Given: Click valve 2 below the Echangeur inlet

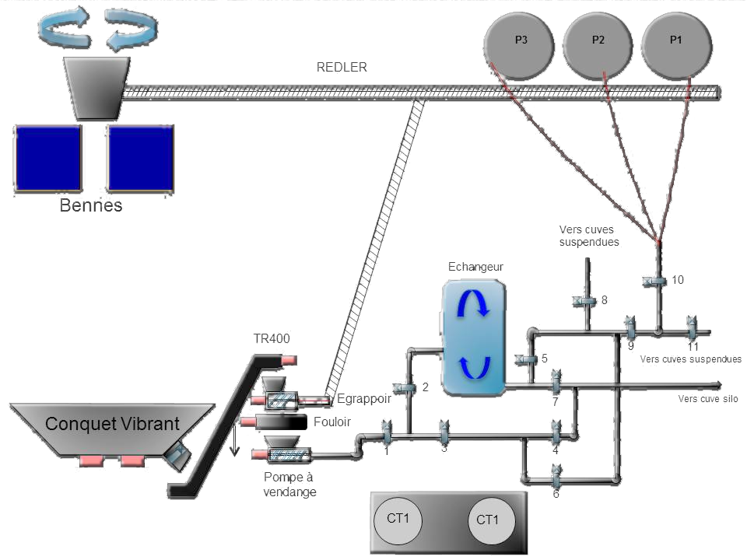Looking at the screenshot, I should tap(405, 389).
